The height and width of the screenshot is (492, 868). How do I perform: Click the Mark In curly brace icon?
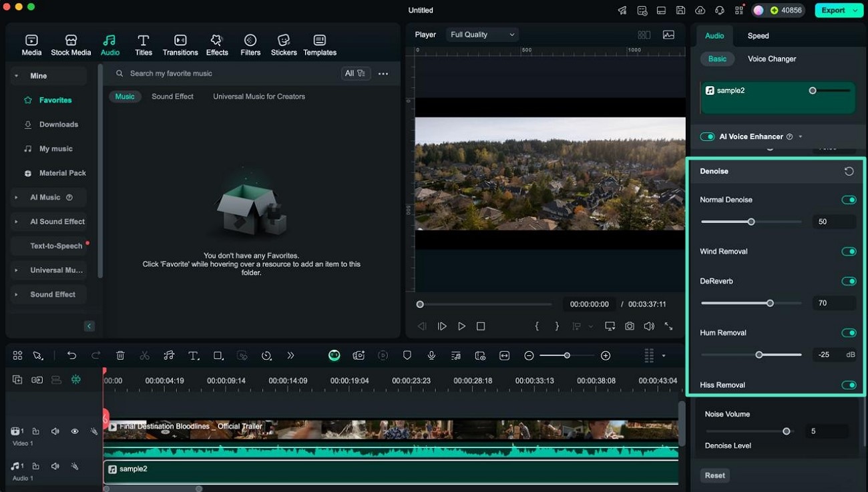[x=537, y=326]
